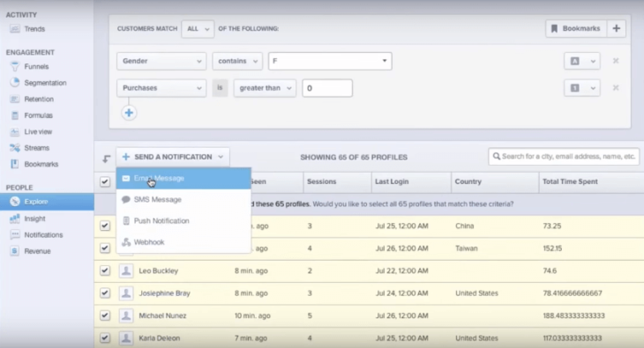Open the 'greater than' operator dropdown

(x=265, y=88)
